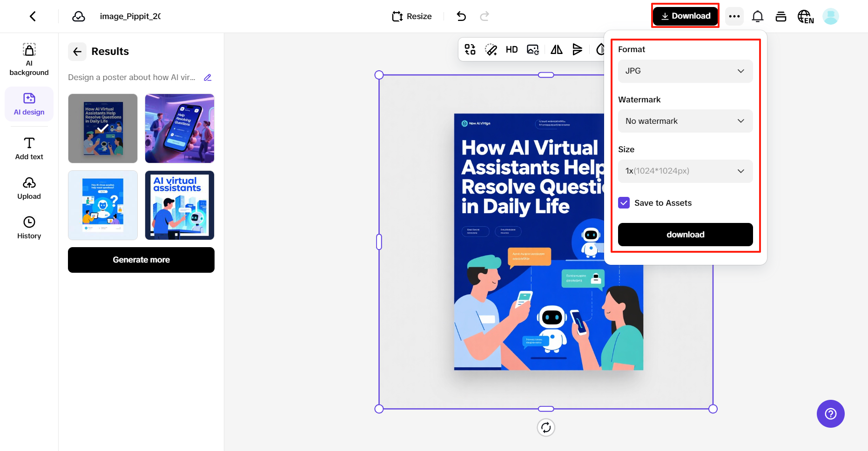Screen dimensions: 868x451
Task: Select the purple phone poster thumbnail
Action: pos(180,128)
